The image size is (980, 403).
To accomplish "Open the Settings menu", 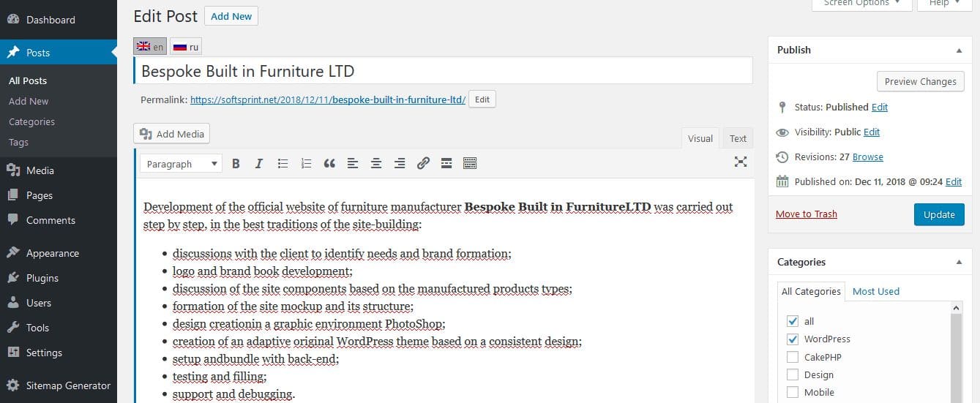I will [59, 353].
